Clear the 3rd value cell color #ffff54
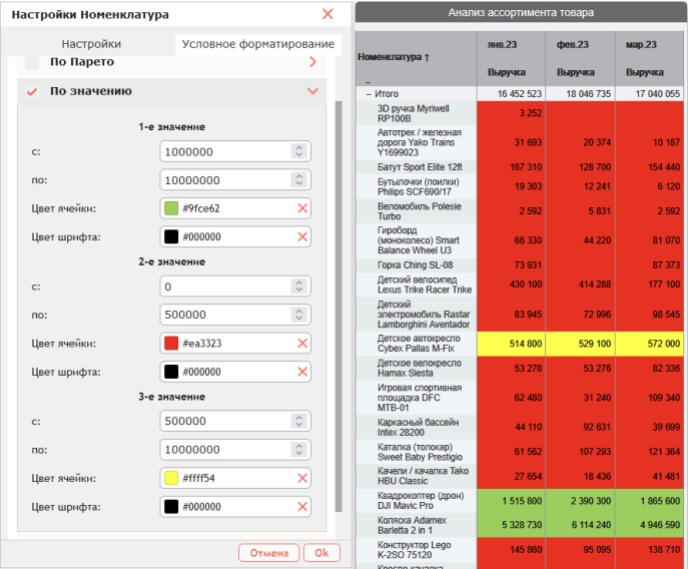 click(302, 478)
